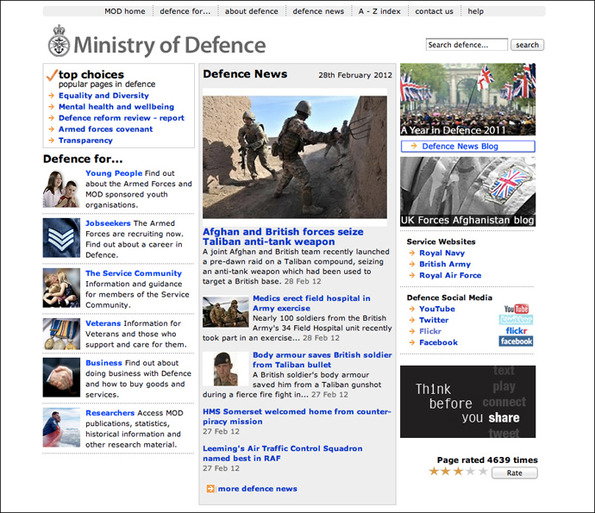Open the Jobseekers chevron badge thumbnail

[61, 238]
